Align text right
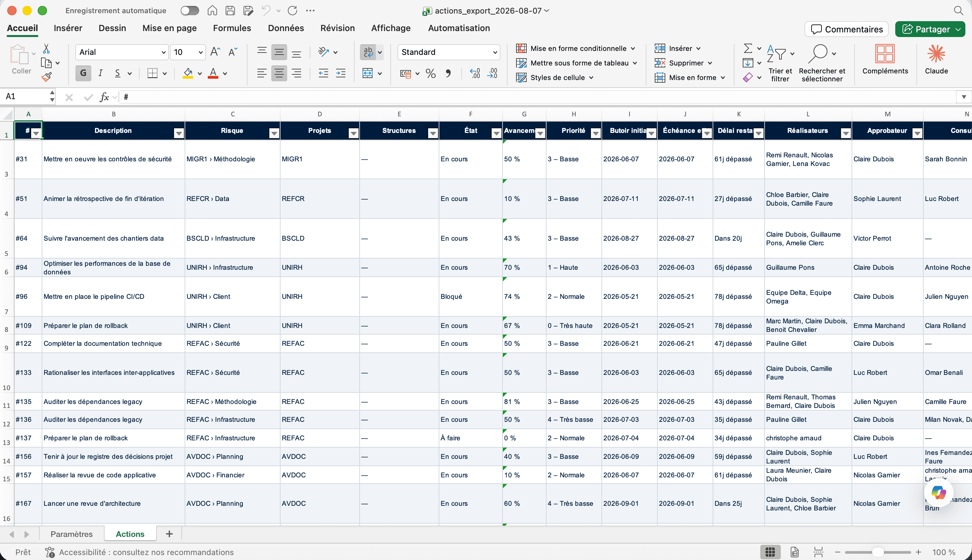The image size is (972, 560). click(x=296, y=73)
